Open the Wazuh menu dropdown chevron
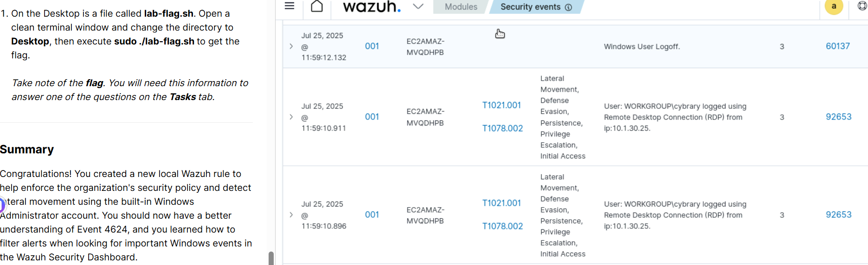The width and height of the screenshot is (868, 265). (418, 6)
